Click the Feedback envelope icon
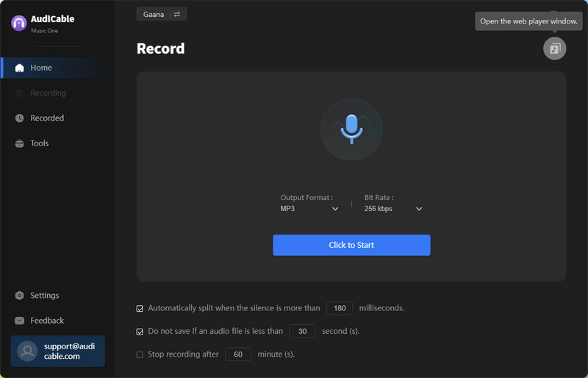The image size is (588, 378). point(20,321)
